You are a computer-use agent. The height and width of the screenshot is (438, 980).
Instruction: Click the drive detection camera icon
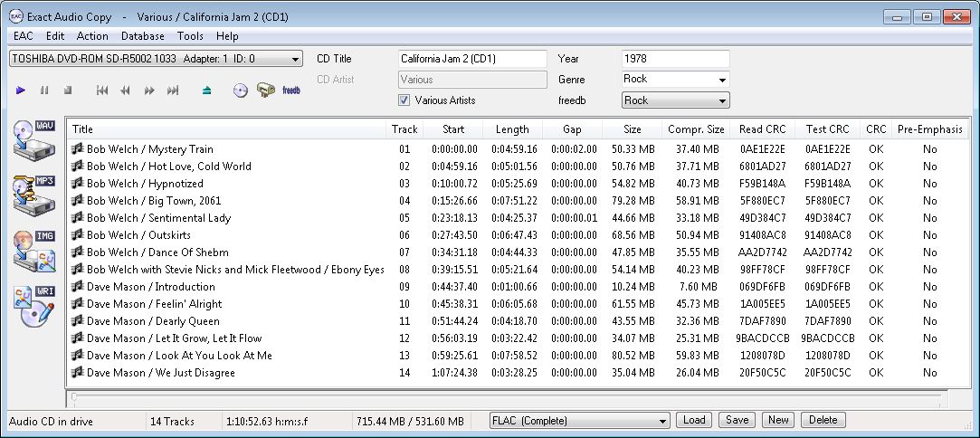266,90
